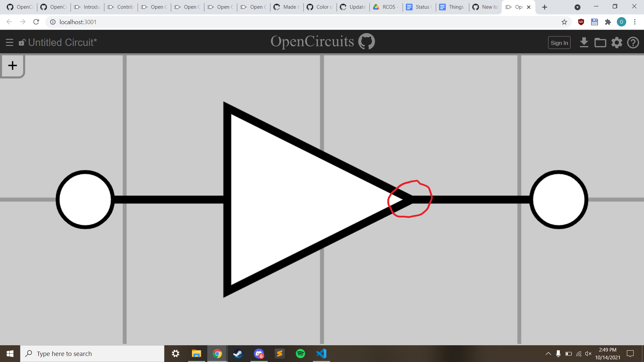The image size is (644, 362).
Task: Open the OpenCircuits help menu
Action: (633, 43)
